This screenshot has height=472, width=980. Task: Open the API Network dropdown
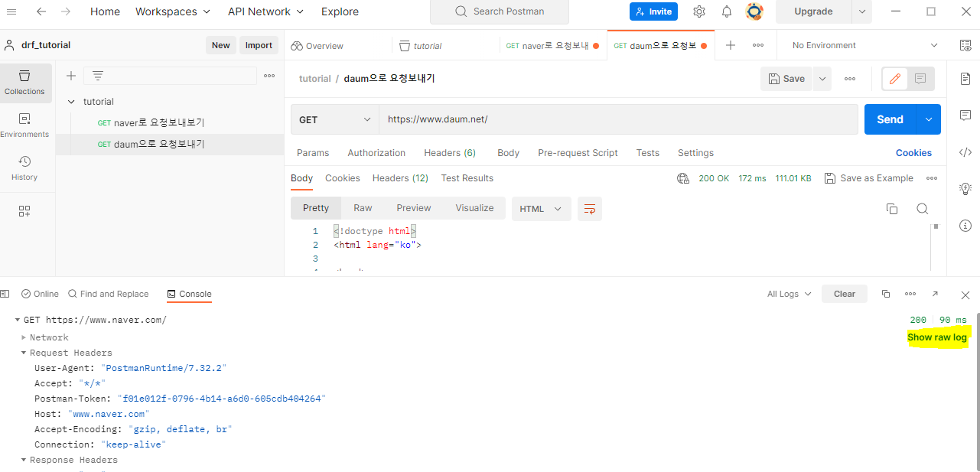click(x=265, y=11)
